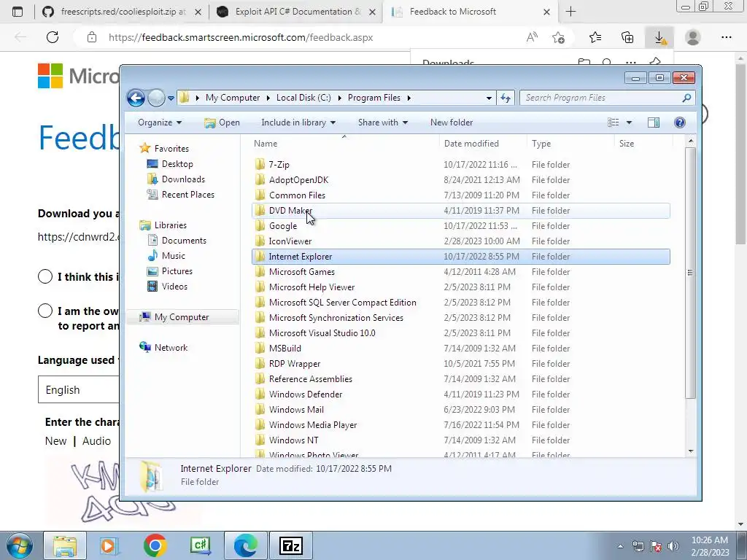Refresh the Program Files folder view

click(x=506, y=98)
